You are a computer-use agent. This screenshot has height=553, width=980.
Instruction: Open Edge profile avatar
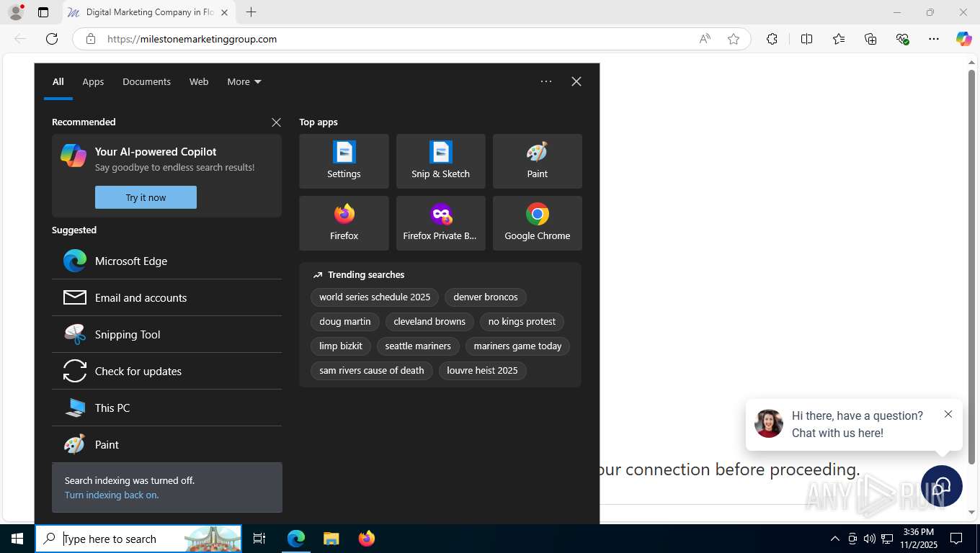[x=15, y=12]
